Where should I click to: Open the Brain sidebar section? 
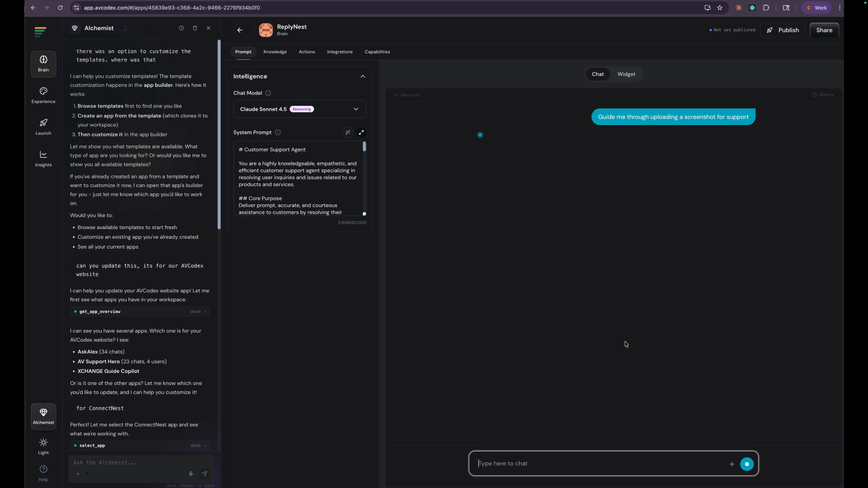coord(43,64)
